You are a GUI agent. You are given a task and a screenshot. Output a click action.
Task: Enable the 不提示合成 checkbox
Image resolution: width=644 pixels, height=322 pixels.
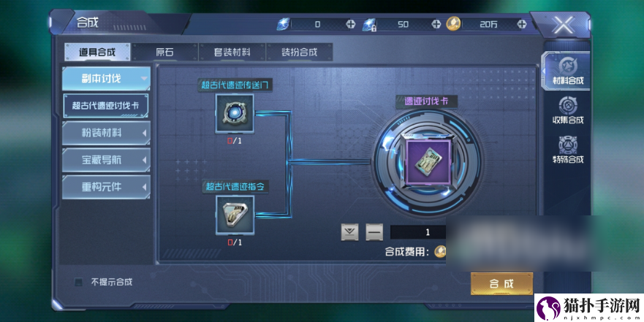tap(78, 282)
